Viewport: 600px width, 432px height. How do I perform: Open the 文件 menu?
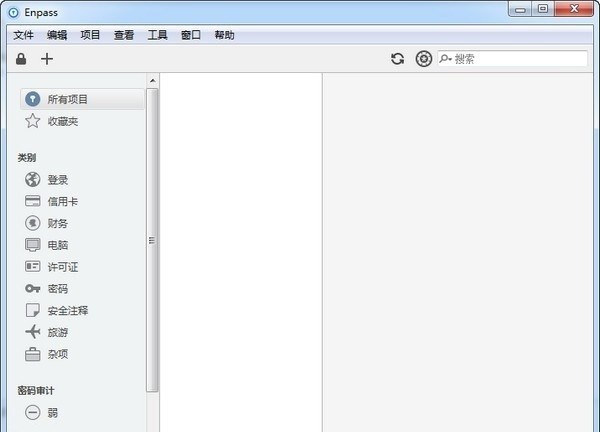(23, 35)
